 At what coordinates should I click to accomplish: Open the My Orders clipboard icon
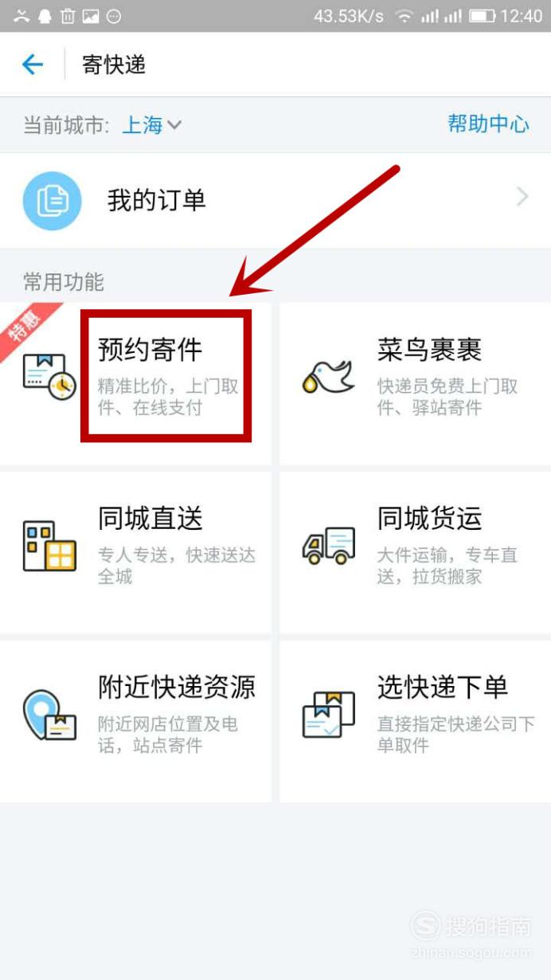(53, 200)
